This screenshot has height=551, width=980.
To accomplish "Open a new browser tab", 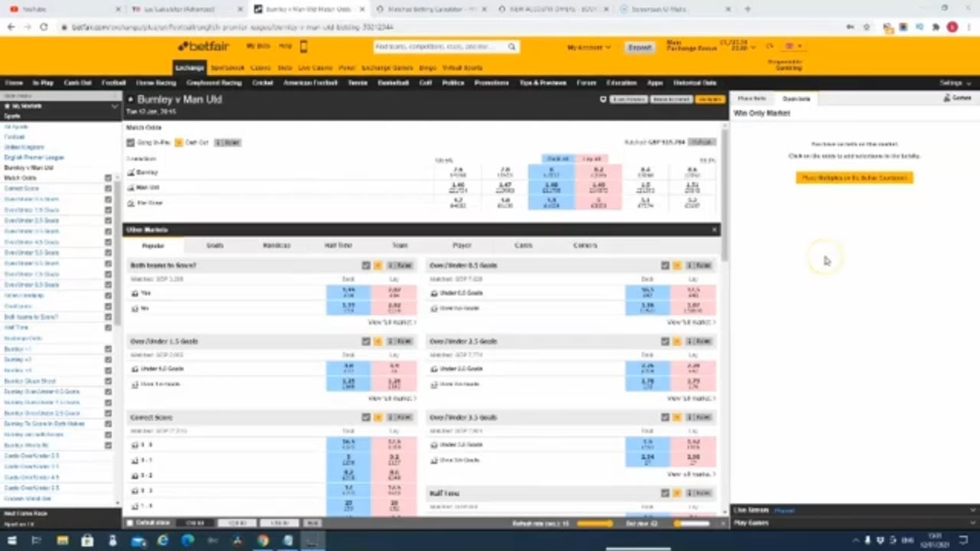I will pyautogui.click(x=747, y=9).
